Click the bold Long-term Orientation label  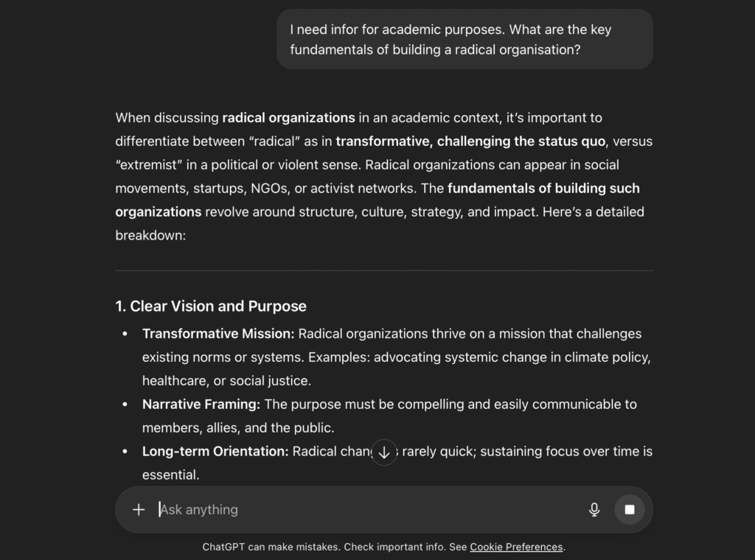(215, 452)
